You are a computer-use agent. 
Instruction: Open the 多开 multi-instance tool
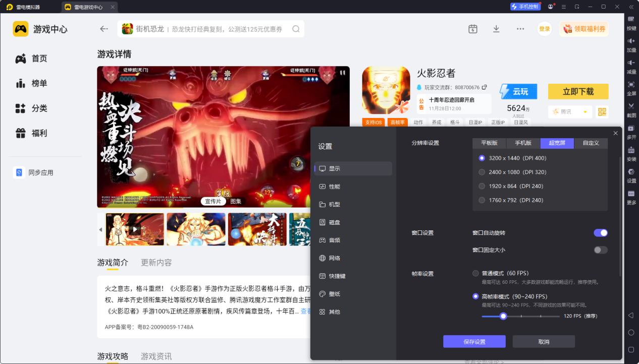click(x=632, y=134)
